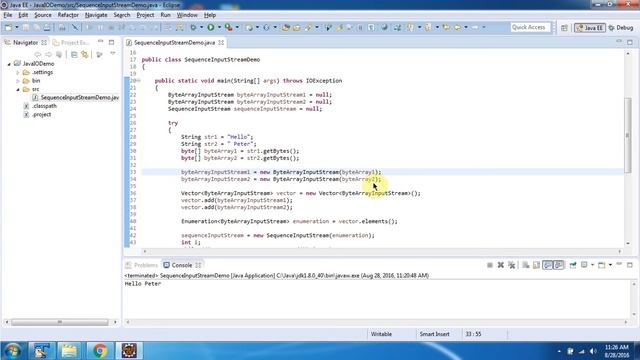Click the Navigator horizontal scrollbar thumb
This screenshot has width=640, height=360.
coord(60,322)
